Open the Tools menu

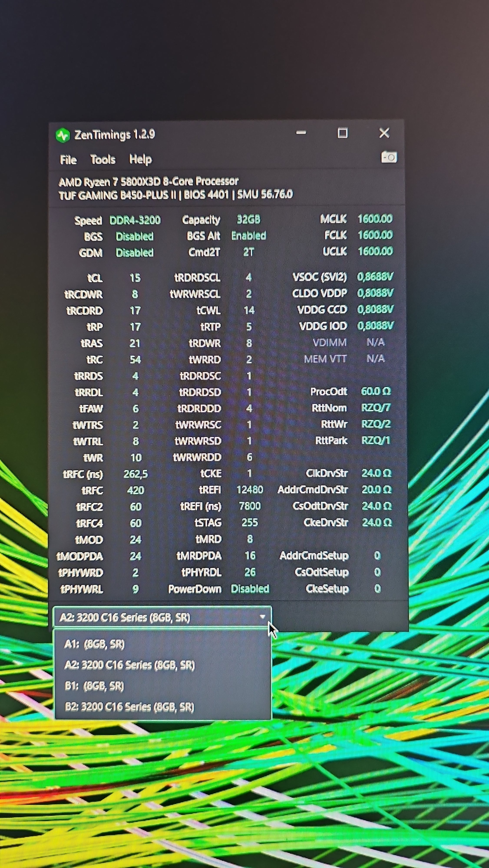pyautogui.click(x=103, y=159)
